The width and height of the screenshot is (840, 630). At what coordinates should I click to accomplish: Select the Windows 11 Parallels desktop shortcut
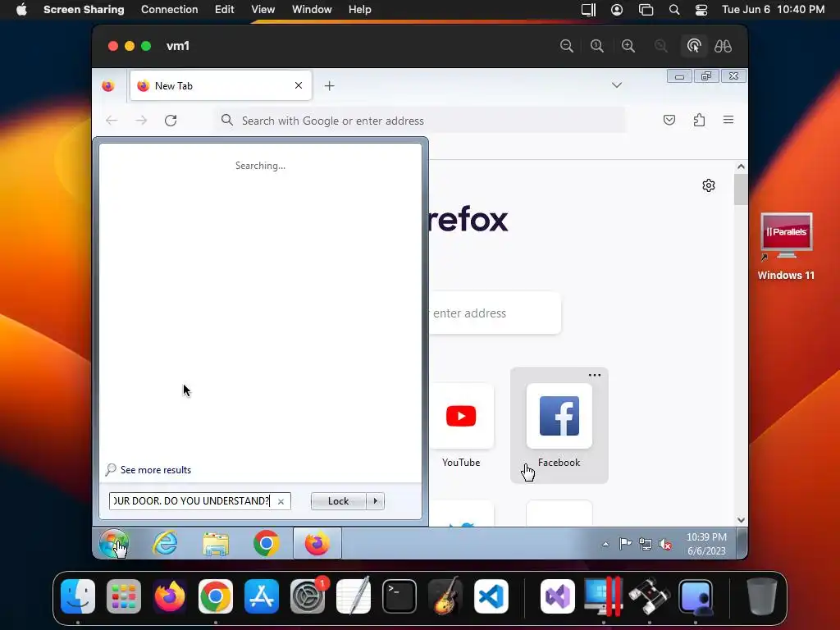tap(786, 246)
